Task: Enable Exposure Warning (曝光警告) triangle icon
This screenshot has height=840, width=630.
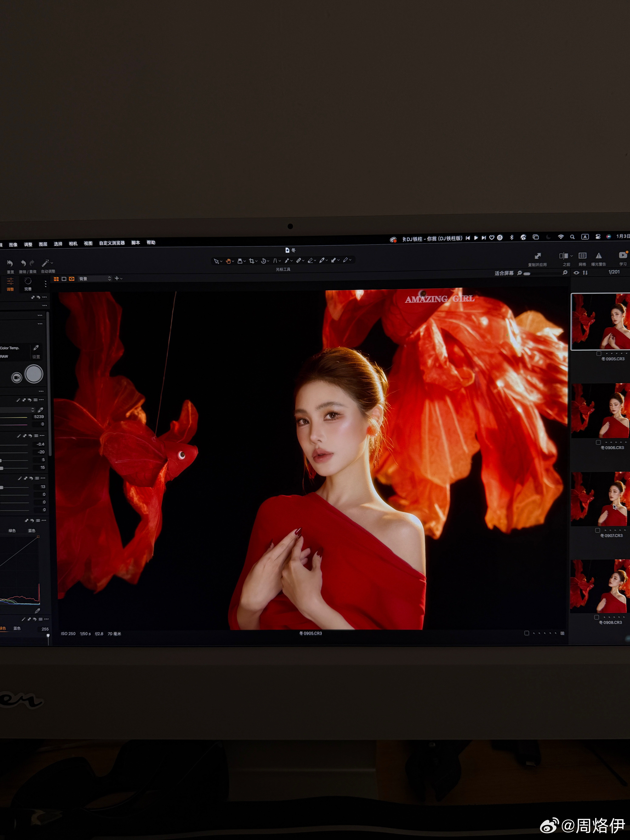Action: pos(598,256)
